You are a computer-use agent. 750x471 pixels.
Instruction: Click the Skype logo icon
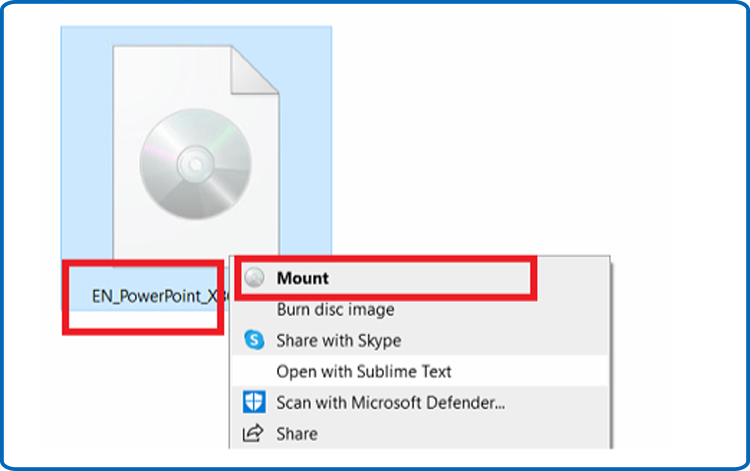point(254,340)
